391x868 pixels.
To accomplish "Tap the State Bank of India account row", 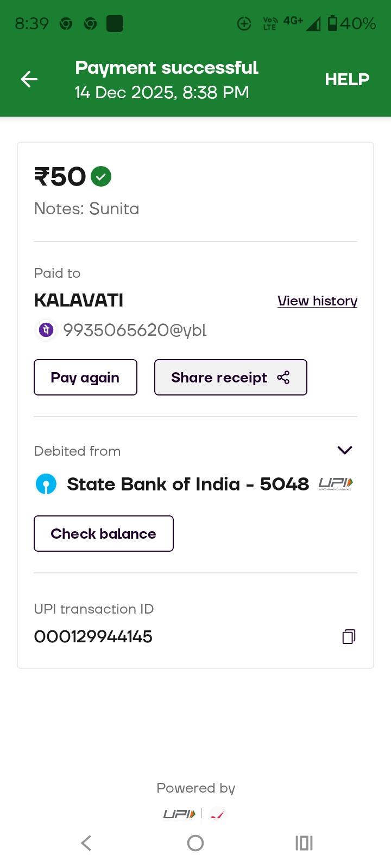I will point(187,484).
